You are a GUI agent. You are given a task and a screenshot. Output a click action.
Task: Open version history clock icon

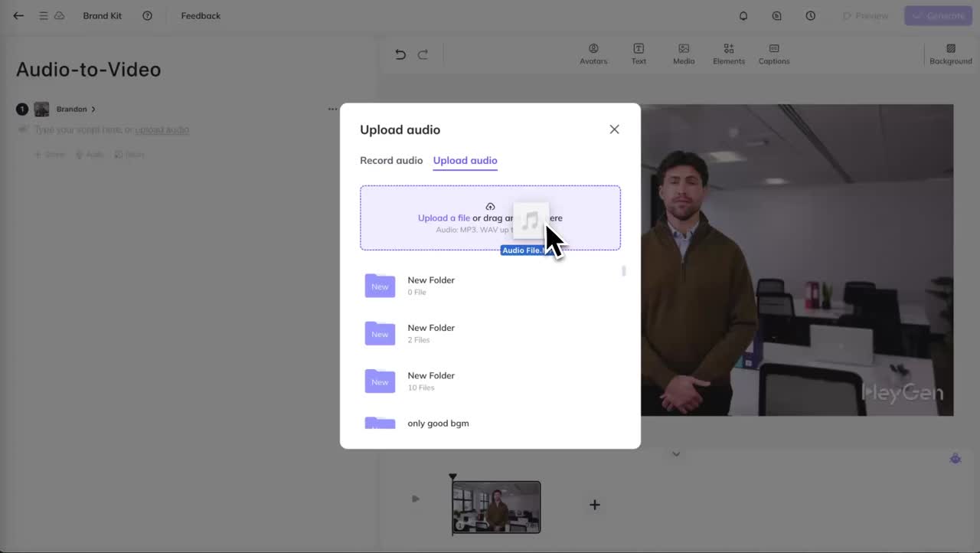(x=810, y=15)
